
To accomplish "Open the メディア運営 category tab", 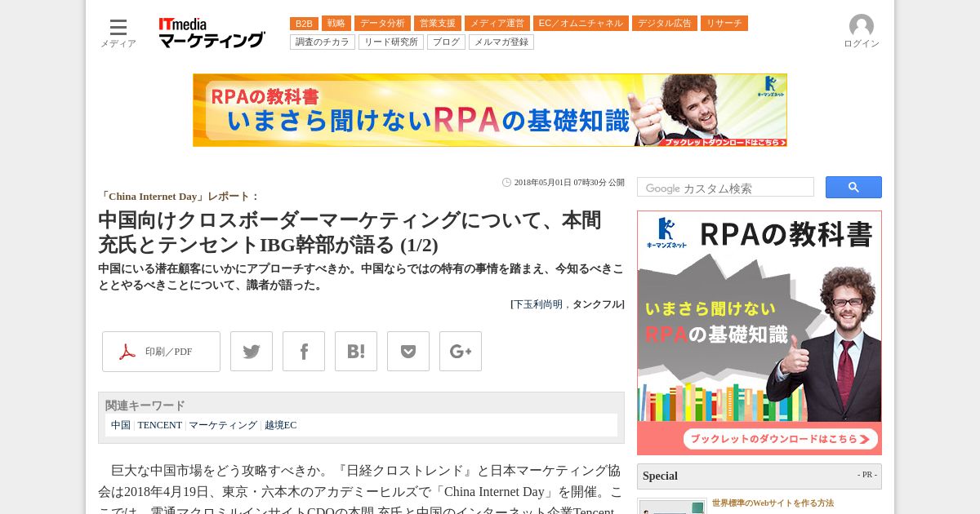I will tap(497, 24).
